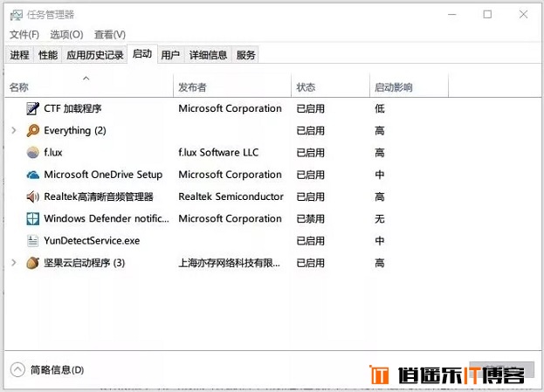Click the Everything magnifier icon
The width and height of the screenshot is (544, 392).
click(x=32, y=130)
